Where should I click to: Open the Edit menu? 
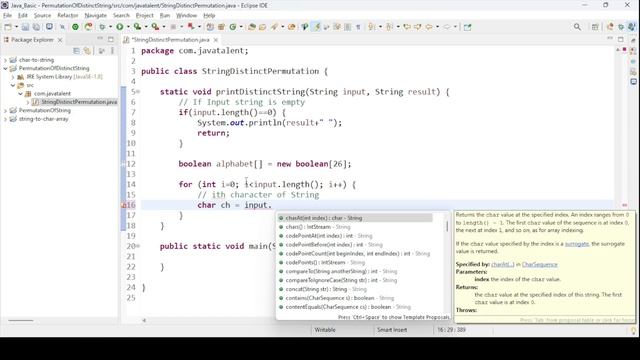pyautogui.click(x=23, y=16)
